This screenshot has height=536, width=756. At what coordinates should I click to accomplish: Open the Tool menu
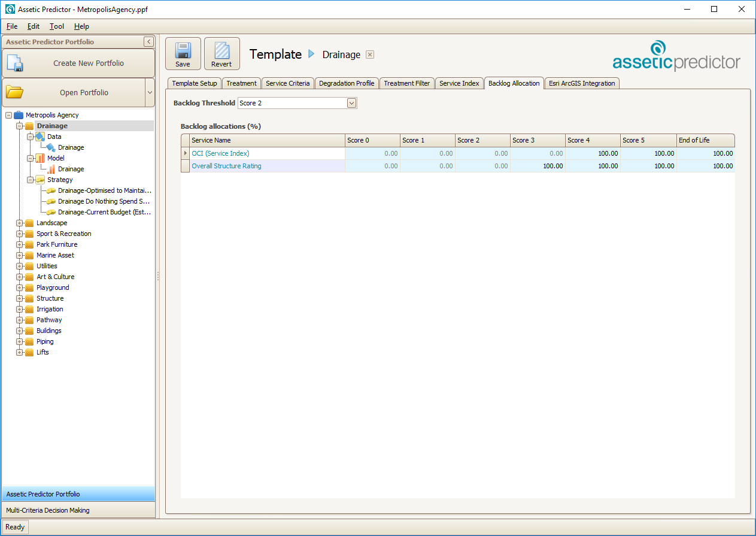click(57, 26)
